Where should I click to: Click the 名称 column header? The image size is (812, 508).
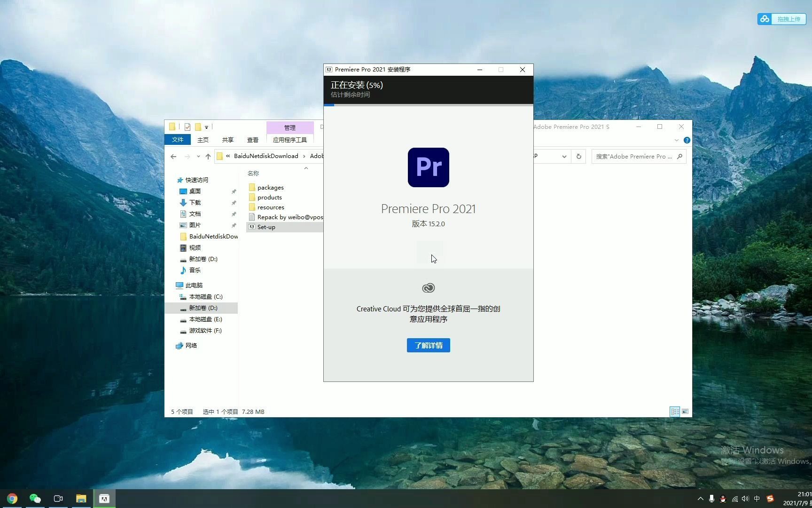(253, 173)
